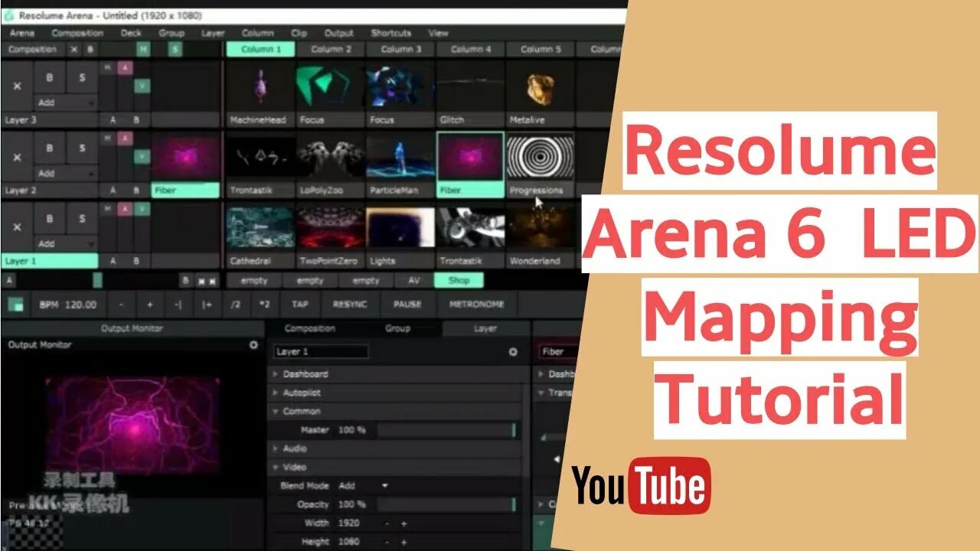
Task: Open the Blend Mode dropdown in Video
Action: click(364, 486)
